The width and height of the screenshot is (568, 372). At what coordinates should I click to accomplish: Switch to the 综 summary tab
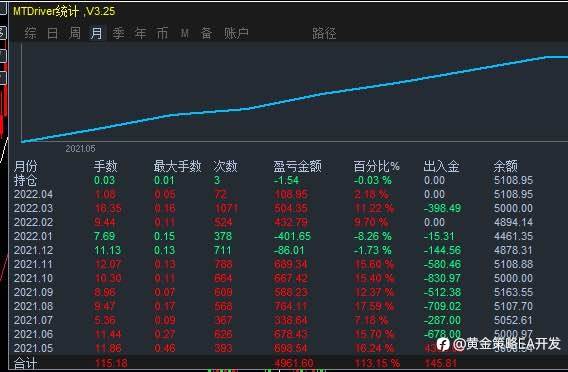30,33
